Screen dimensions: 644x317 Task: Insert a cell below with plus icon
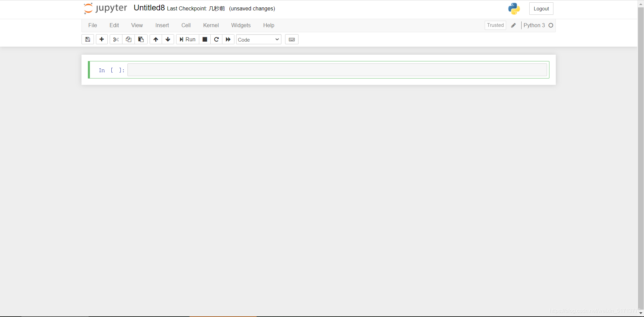click(102, 40)
